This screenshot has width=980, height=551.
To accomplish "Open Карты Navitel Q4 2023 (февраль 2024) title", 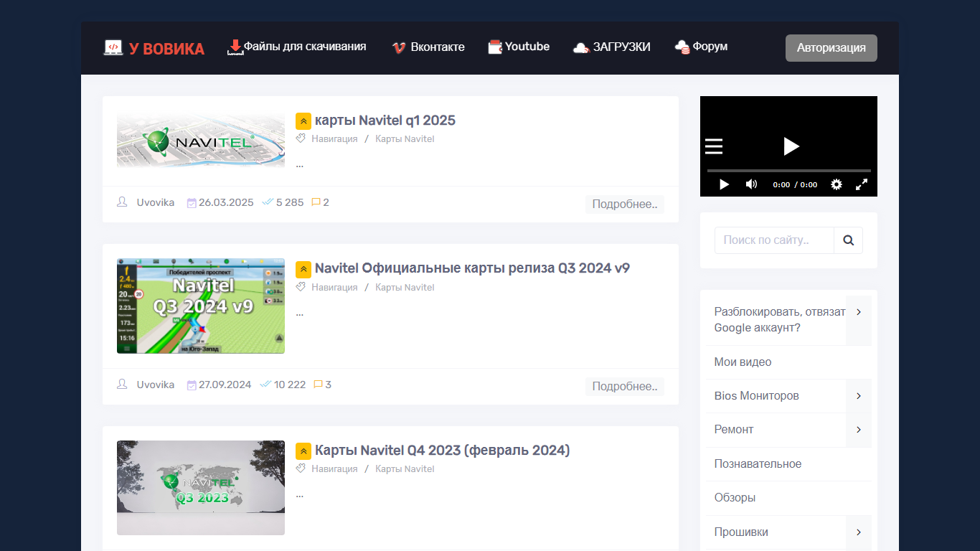I will pyautogui.click(x=443, y=451).
